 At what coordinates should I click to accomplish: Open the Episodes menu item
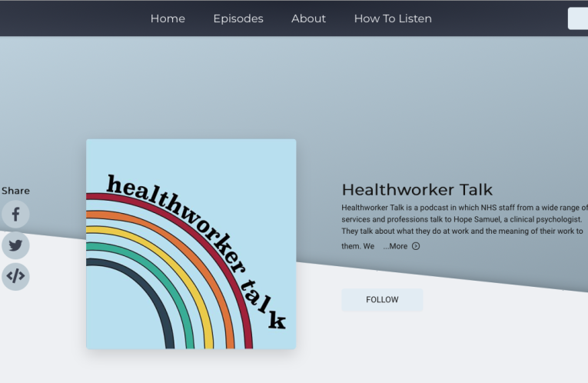tap(238, 18)
